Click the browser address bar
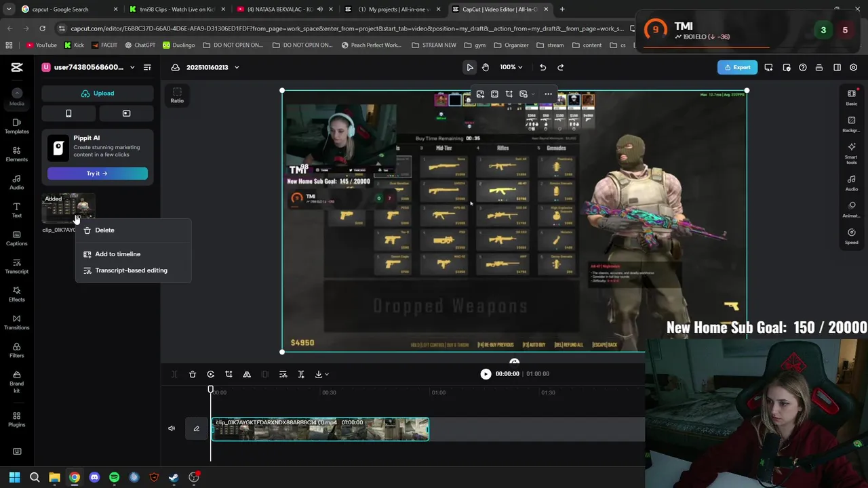Viewport: 868px width, 488px height. 346,28
